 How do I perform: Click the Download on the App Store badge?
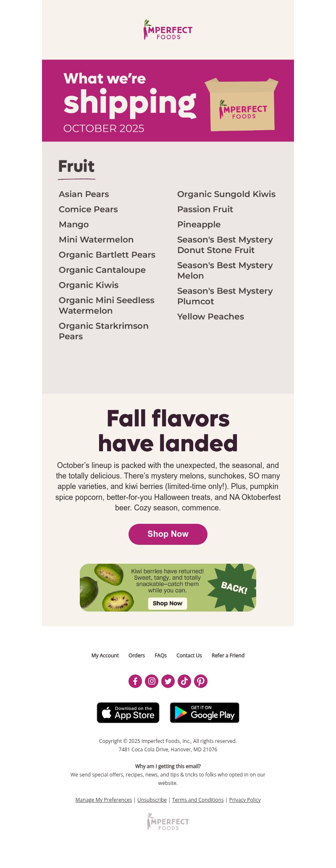[x=128, y=713]
